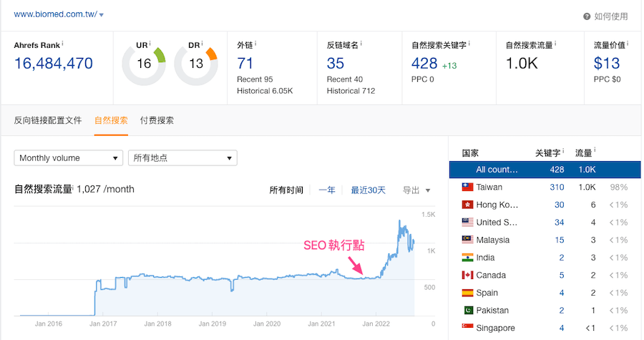Image resolution: width=644 pixels, height=340 pixels.
Task: Click the Malaysia country name
Action: [x=493, y=240]
